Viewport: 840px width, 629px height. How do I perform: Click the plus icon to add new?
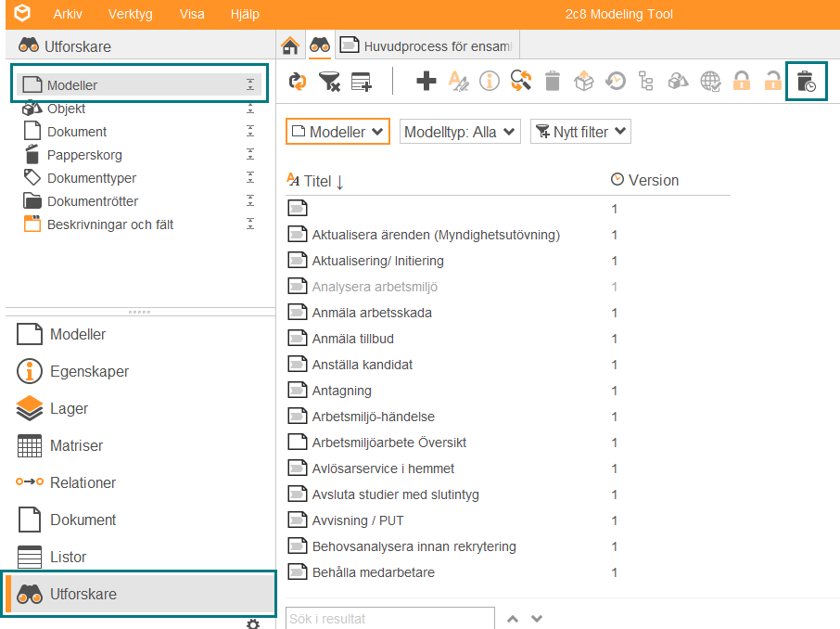pyautogui.click(x=426, y=82)
